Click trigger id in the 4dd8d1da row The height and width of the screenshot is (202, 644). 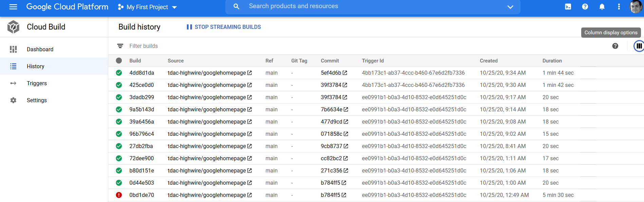[x=413, y=73]
